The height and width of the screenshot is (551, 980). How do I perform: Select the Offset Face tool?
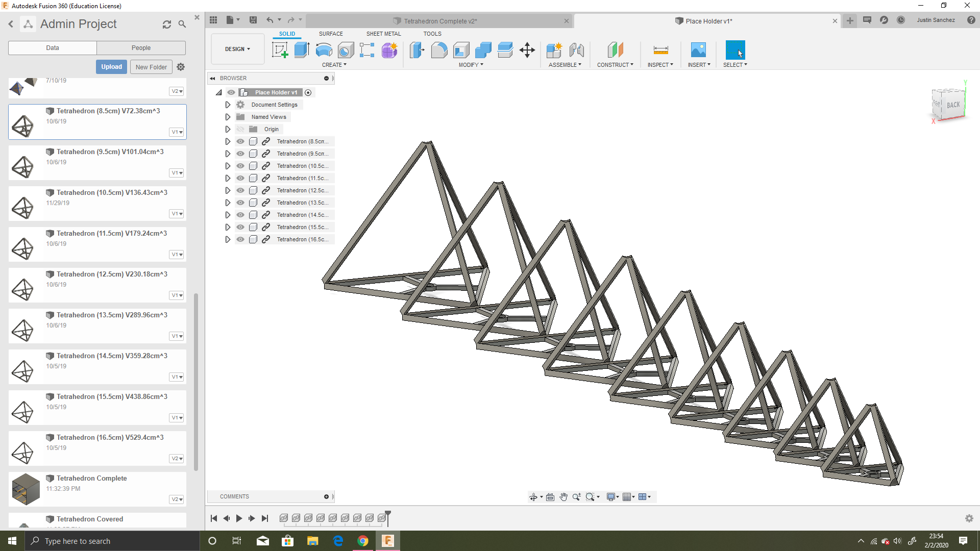point(505,50)
